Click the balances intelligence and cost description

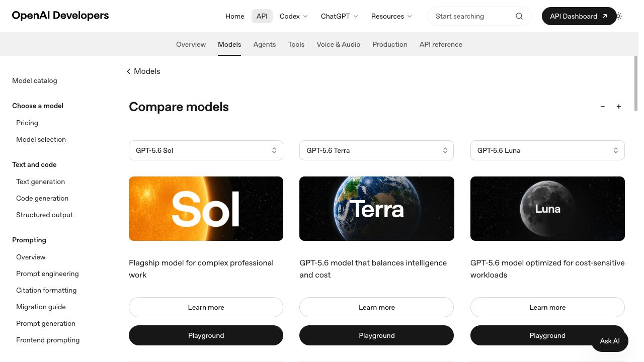coord(373,268)
